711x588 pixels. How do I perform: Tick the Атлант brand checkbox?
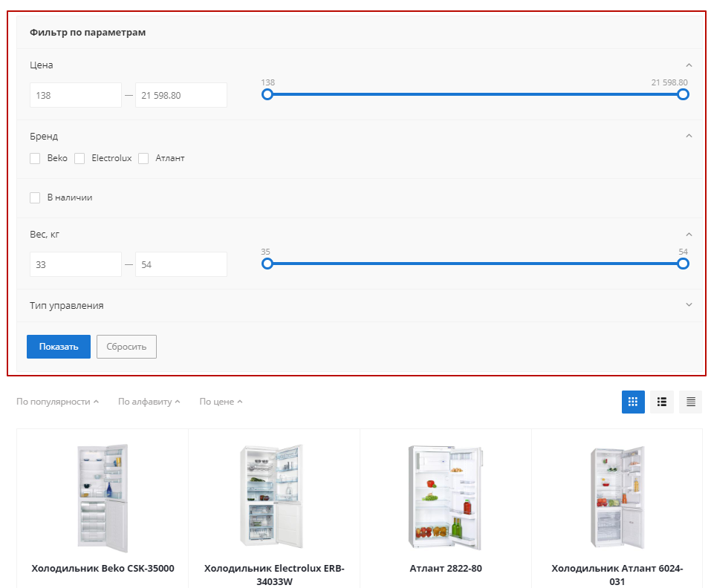click(143, 158)
